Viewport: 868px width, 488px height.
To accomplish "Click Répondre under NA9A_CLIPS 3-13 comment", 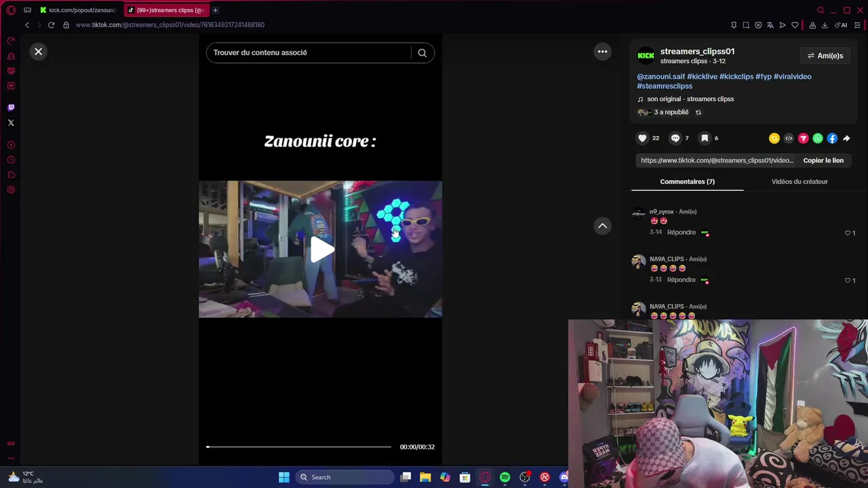I will coord(682,280).
